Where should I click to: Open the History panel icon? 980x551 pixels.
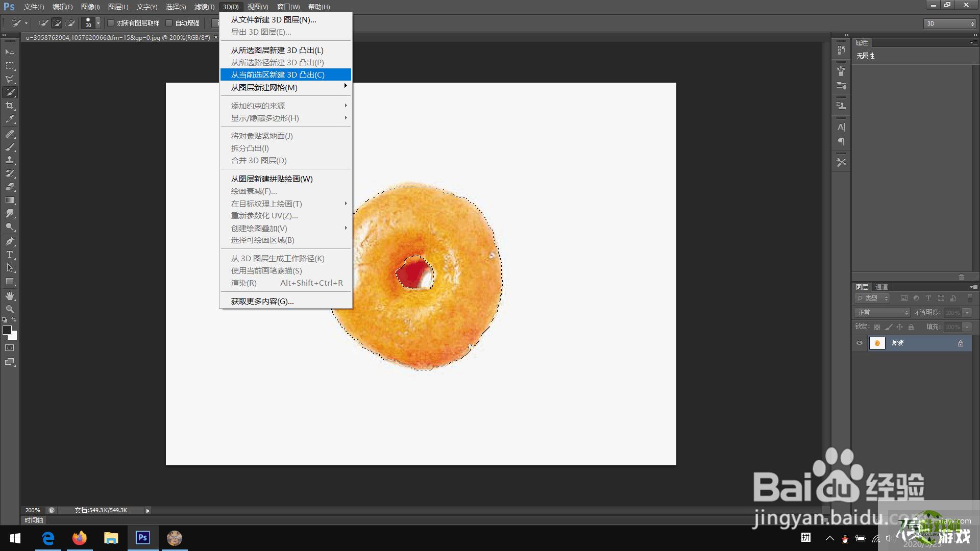click(841, 50)
